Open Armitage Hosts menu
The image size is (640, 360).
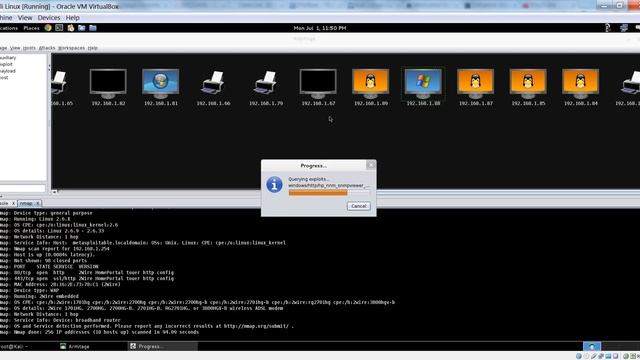[29, 48]
